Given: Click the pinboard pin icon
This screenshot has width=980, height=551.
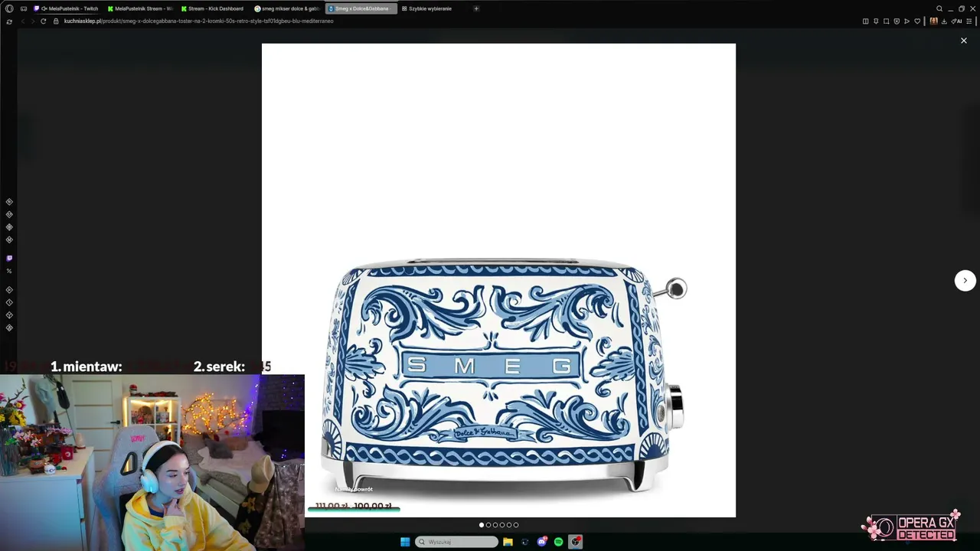Looking at the screenshot, I should pos(876,21).
